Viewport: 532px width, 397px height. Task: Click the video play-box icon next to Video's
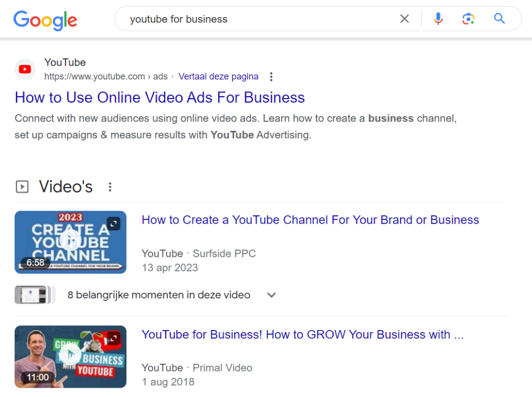[x=22, y=186]
